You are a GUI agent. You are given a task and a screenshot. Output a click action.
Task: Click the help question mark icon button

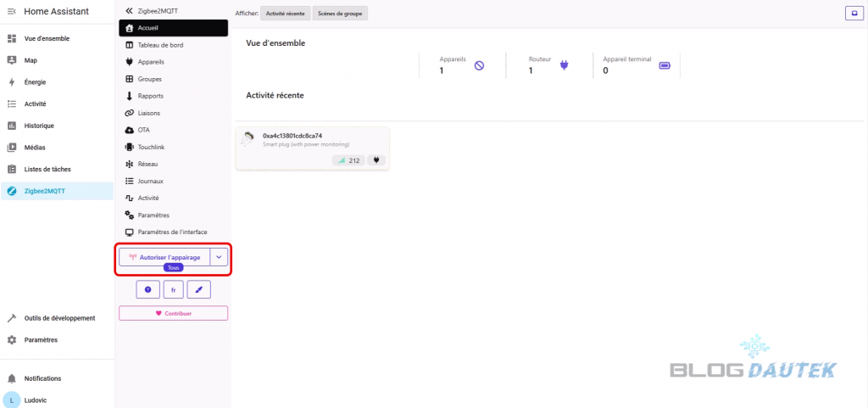[147, 290]
